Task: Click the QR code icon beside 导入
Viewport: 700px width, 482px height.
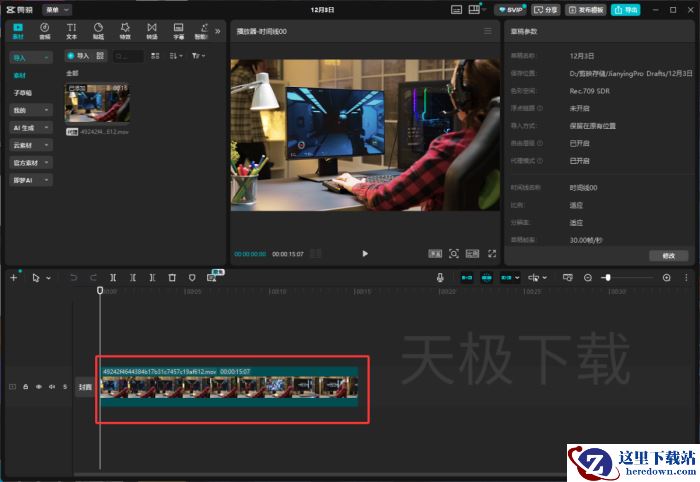Action: [100, 56]
